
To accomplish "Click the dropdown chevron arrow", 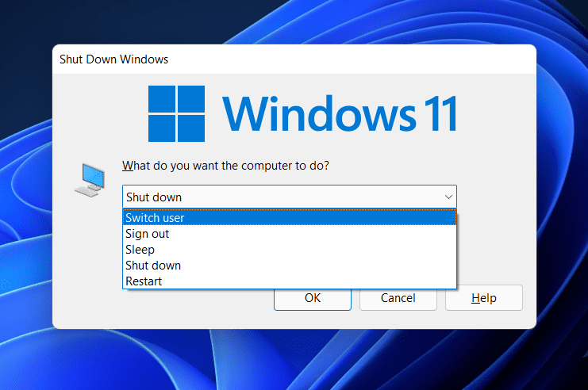I will 448,197.
